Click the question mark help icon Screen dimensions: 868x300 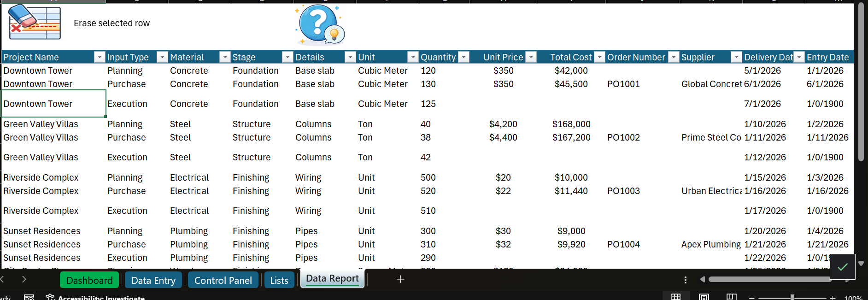(319, 24)
